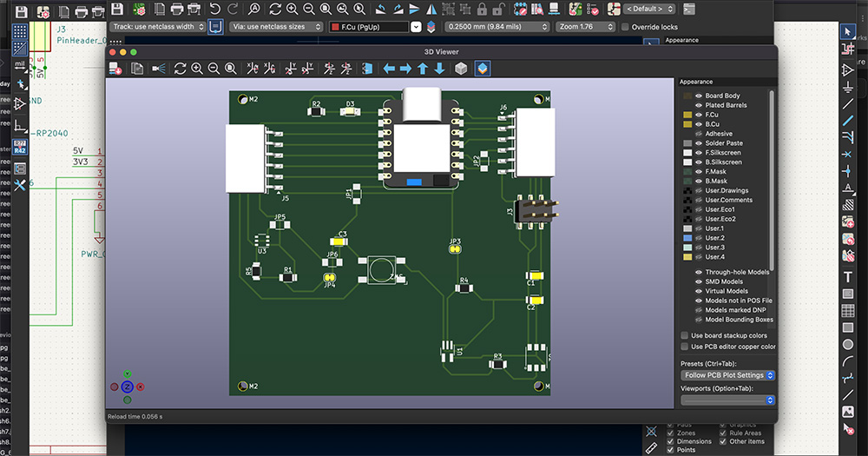The width and height of the screenshot is (868, 456).
Task: Toggle auto track width icon
Action: point(215,27)
